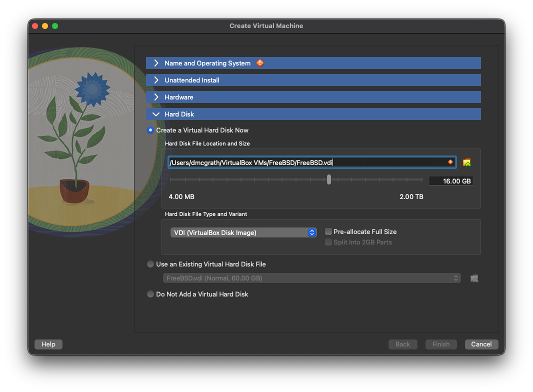Viewport: 533px width, 392px height.
Task: Click the warning icon beside Name and Operating System
Action: 260,63
